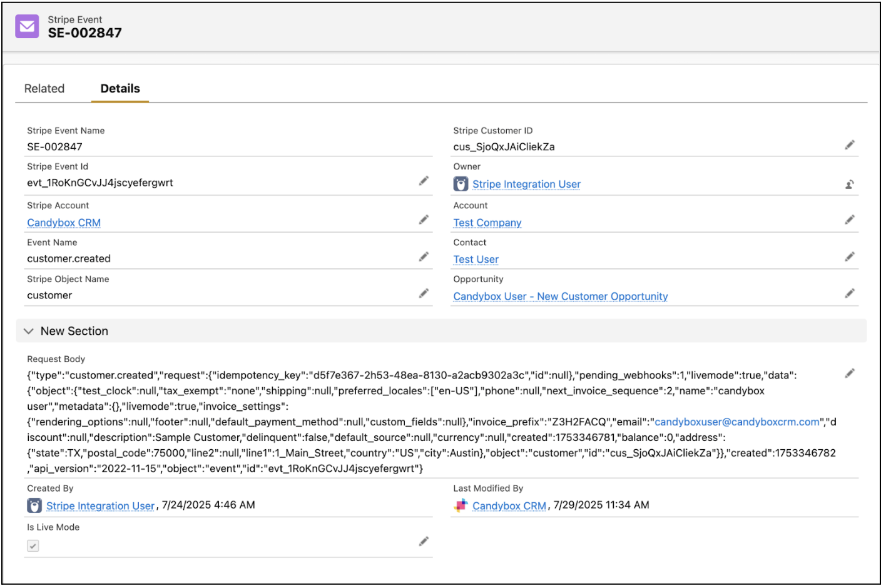Select the Details tab

pos(120,89)
